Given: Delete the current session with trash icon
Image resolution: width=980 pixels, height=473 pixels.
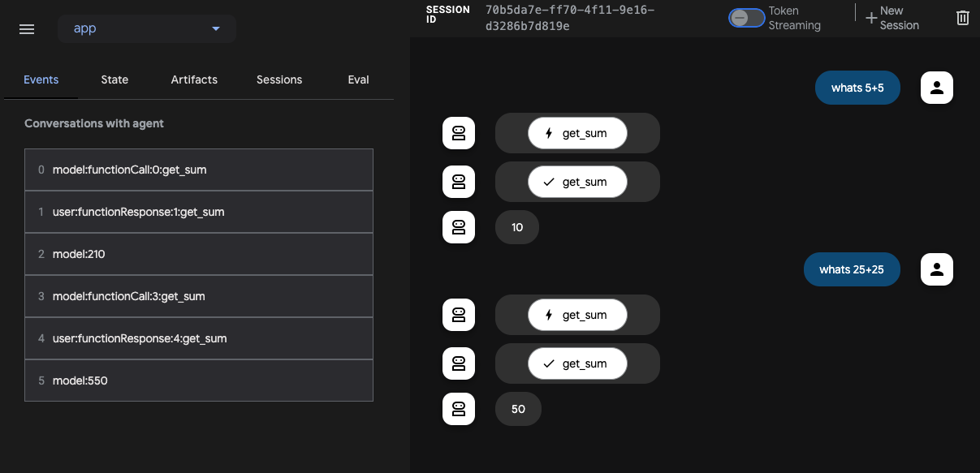Looking at the screenshot, I should click(x=963, y=18).
